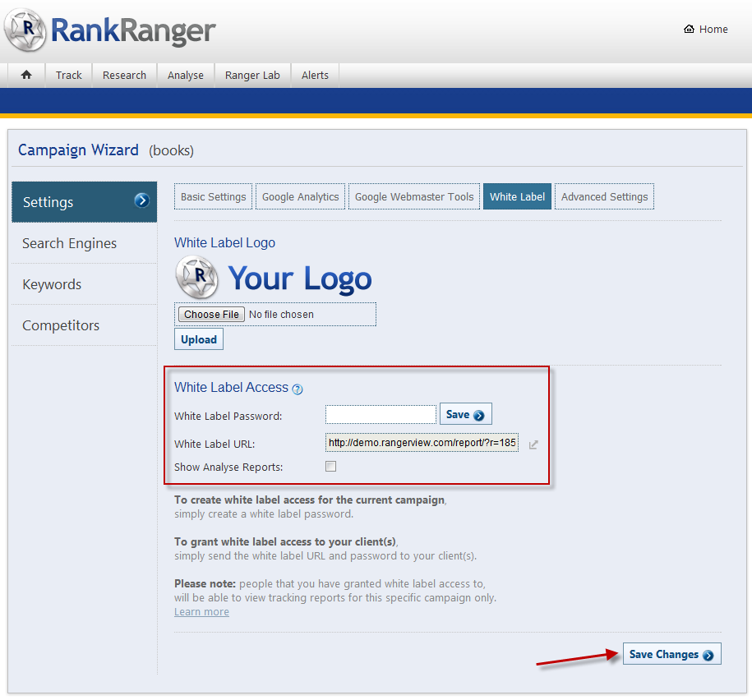Click the Upload button

tap(199, 339)
